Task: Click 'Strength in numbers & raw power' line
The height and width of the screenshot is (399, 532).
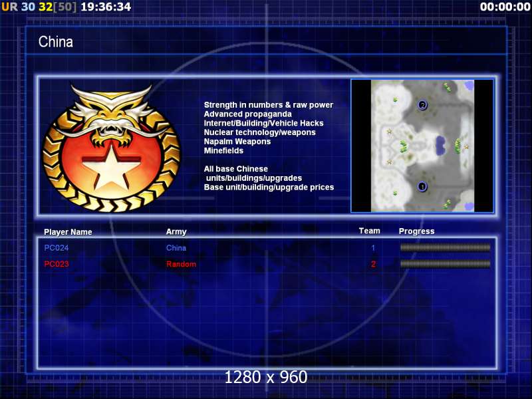Action: pyautogui.click(x=269, y=105)
